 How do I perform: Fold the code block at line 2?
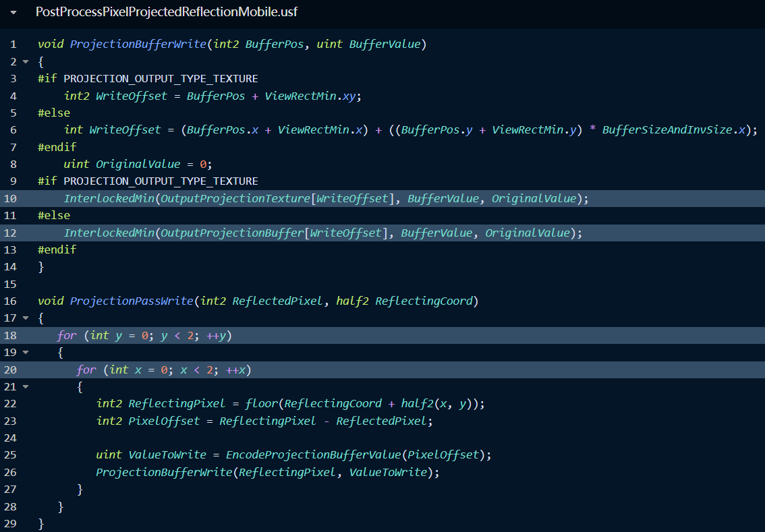[26, 62]
